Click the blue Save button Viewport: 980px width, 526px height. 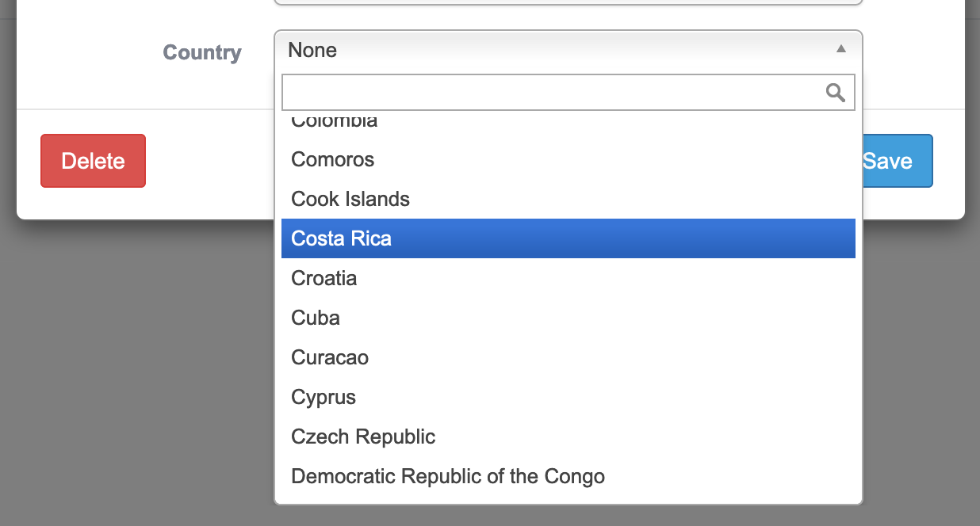pyautogui.click(x=896, y=161)
